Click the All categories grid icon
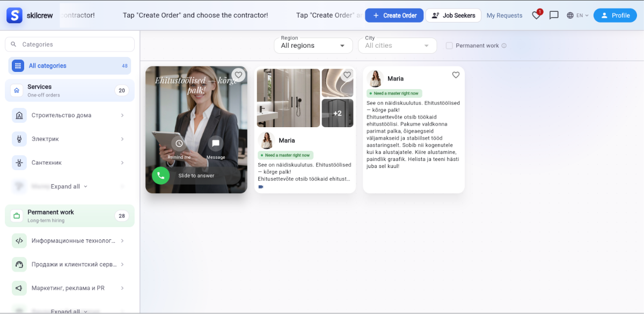 point(18,65)
